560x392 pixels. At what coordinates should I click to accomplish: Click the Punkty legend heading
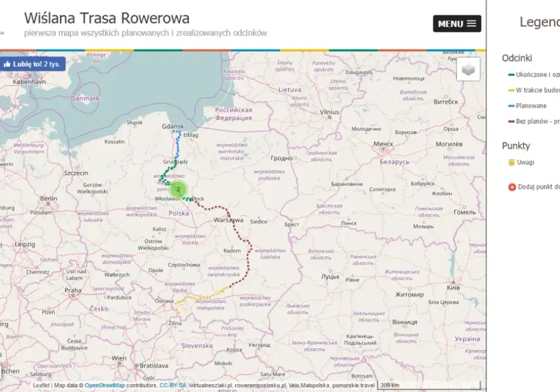coord(516,146)
